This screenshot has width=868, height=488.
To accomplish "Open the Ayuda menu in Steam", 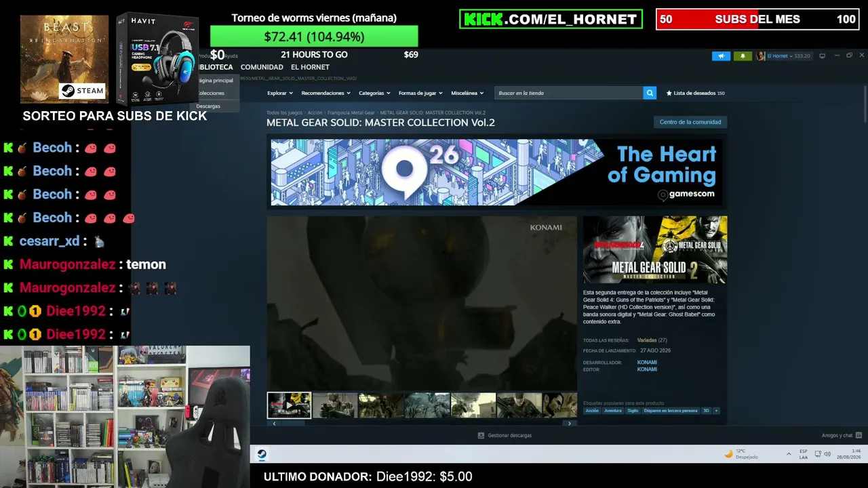I will coord(230,56).
